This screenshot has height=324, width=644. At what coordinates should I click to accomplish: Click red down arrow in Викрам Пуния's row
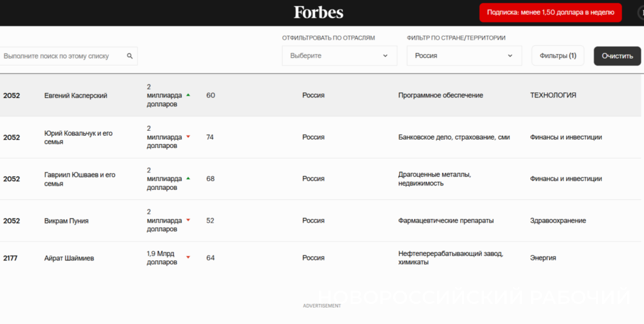pos(187,220)
